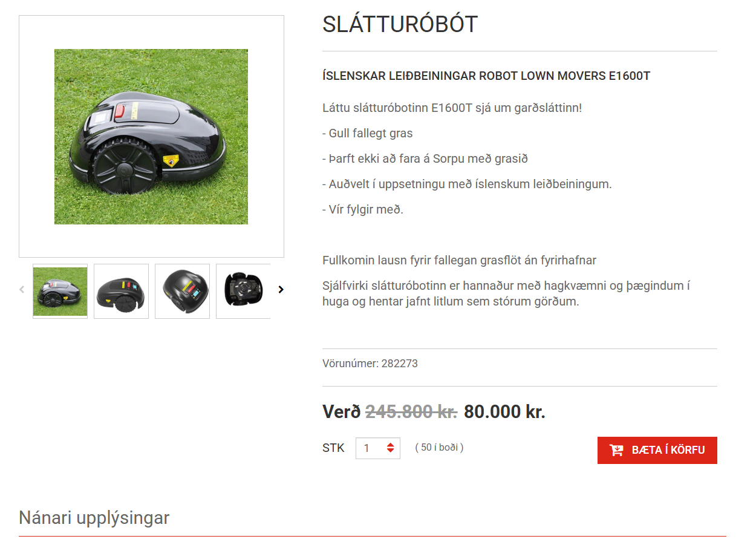This screenshot has height=539, width=756.
Task: Show next carousel thumbnails with right chevron
Action: click(x=281, y=290)
